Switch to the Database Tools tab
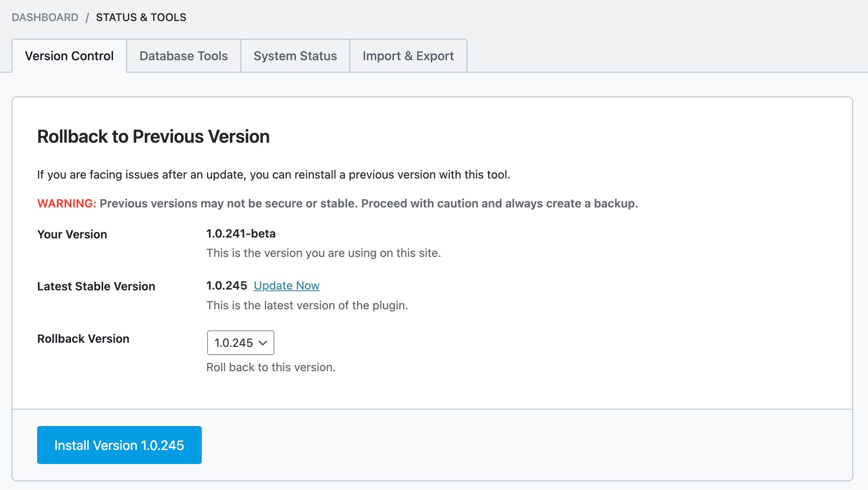The height and width of the screenshot is (490, 868). [x=184, y=56]
